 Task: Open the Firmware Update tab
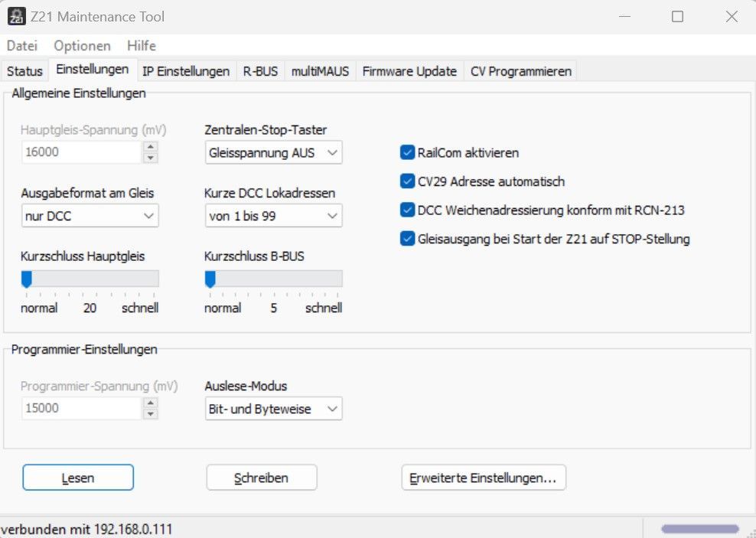pos(409,71)
